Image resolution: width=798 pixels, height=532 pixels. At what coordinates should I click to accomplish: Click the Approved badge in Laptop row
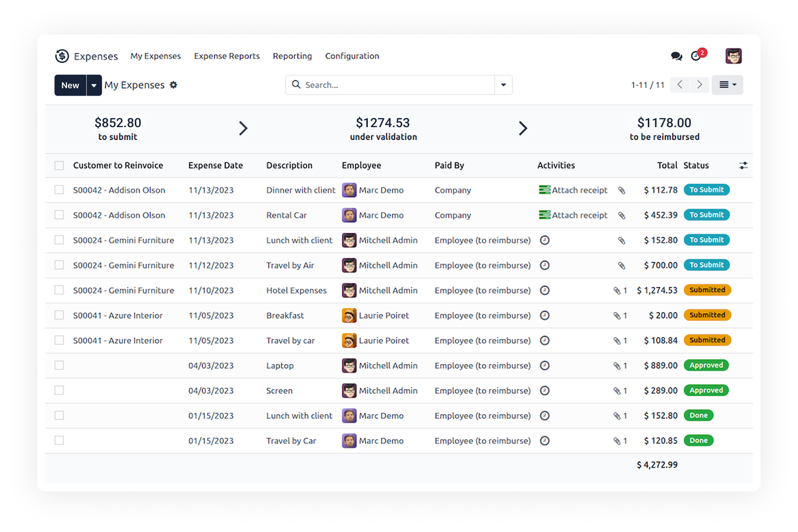click(706, 365)
